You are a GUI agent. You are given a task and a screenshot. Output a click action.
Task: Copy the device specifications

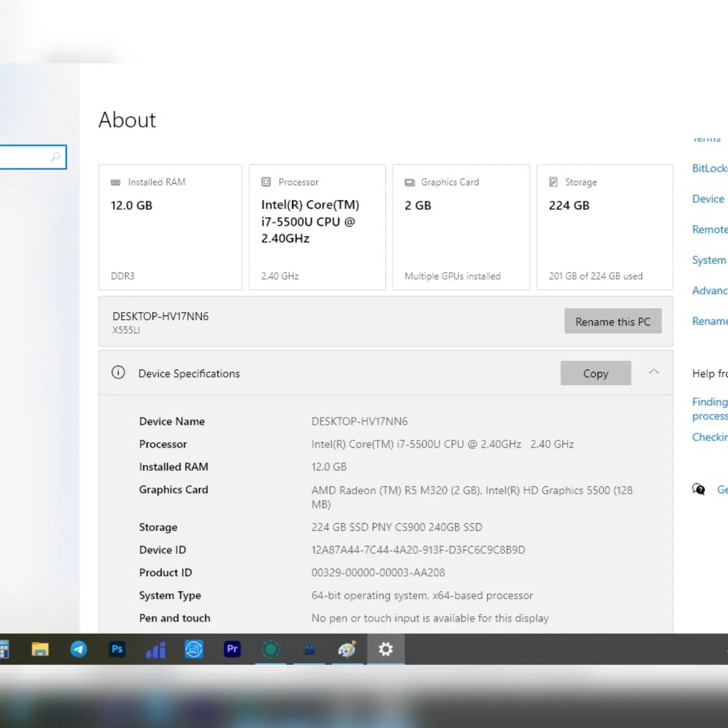point(596,373)
